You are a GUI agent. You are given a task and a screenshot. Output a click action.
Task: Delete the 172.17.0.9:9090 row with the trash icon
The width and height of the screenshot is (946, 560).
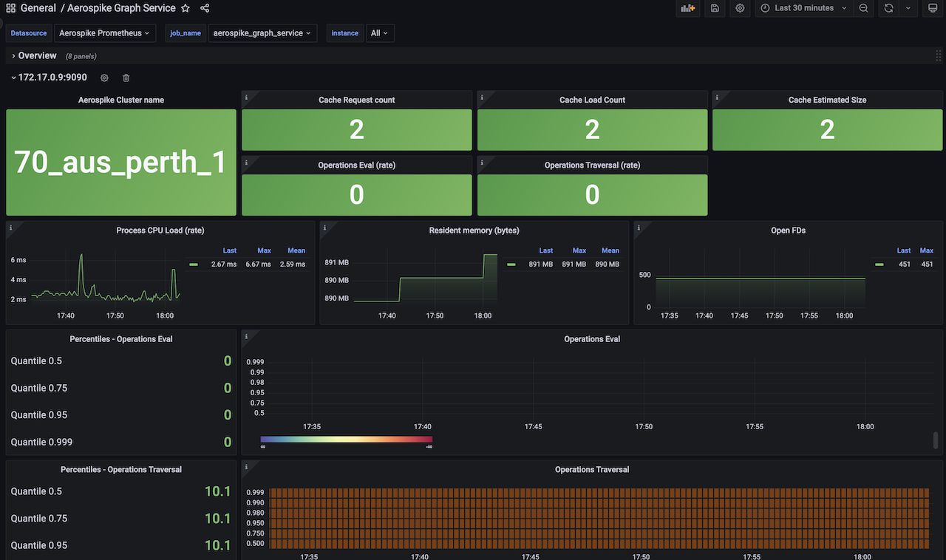click(126, 78)
